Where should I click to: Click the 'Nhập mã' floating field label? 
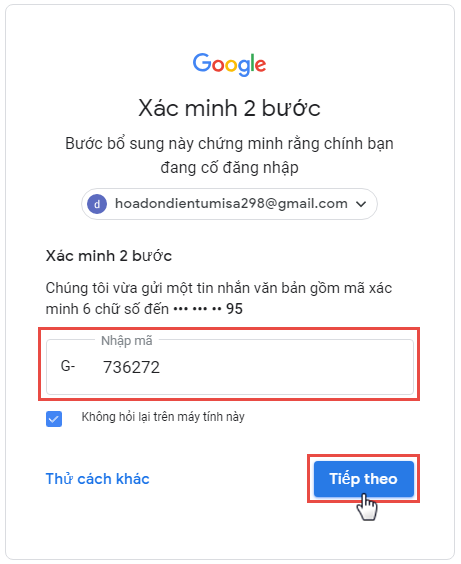(x=127, y=340)
